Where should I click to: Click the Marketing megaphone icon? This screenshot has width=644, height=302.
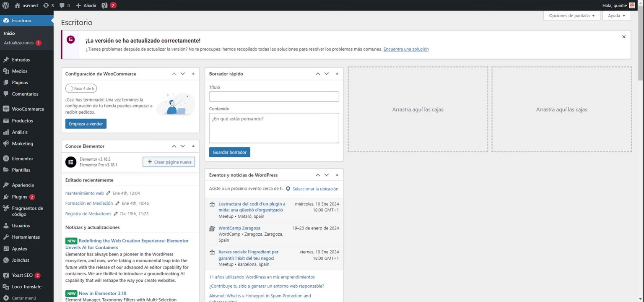pyautogui.click(x=6, y=143)
